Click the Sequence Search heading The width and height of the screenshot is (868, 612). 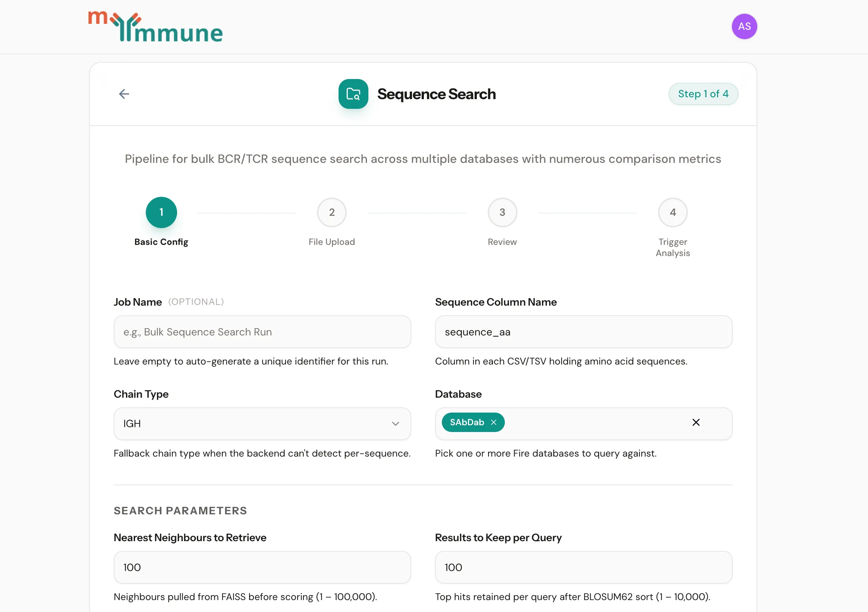click(x=436, y=94)
